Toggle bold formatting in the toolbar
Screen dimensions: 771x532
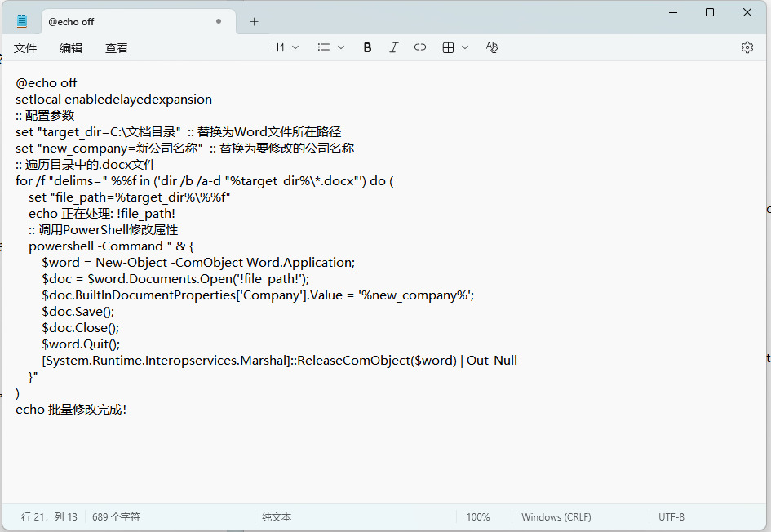(367, 47)
